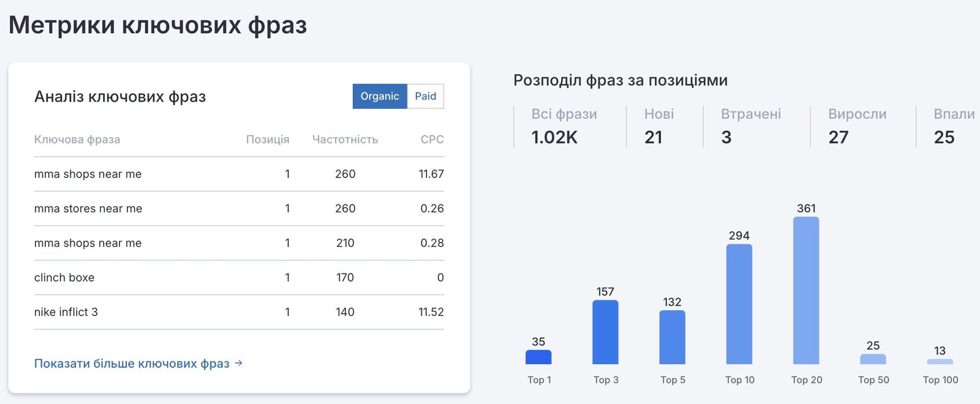980x404 pixels.
Task: Select the Нові phrases tab
Action: [659, 126]
